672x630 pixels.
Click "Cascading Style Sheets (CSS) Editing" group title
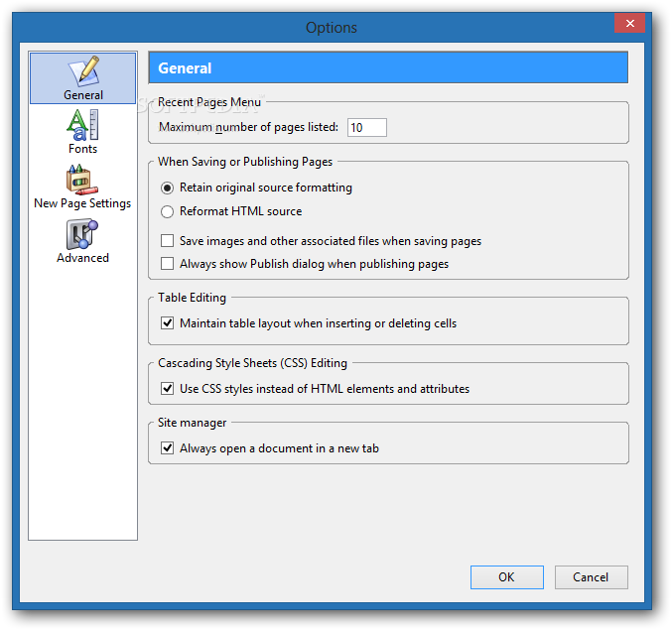(x=252, y=363)
